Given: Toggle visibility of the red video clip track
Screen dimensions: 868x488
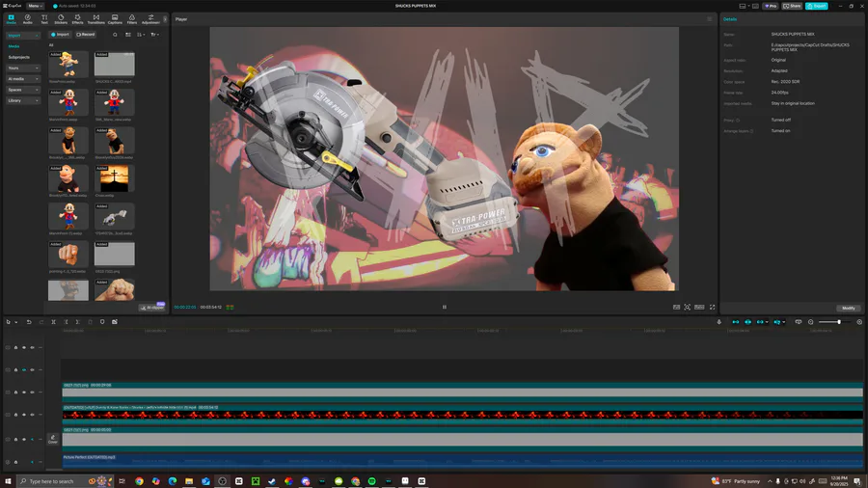Looking at the screenshot, I should 24,415.
